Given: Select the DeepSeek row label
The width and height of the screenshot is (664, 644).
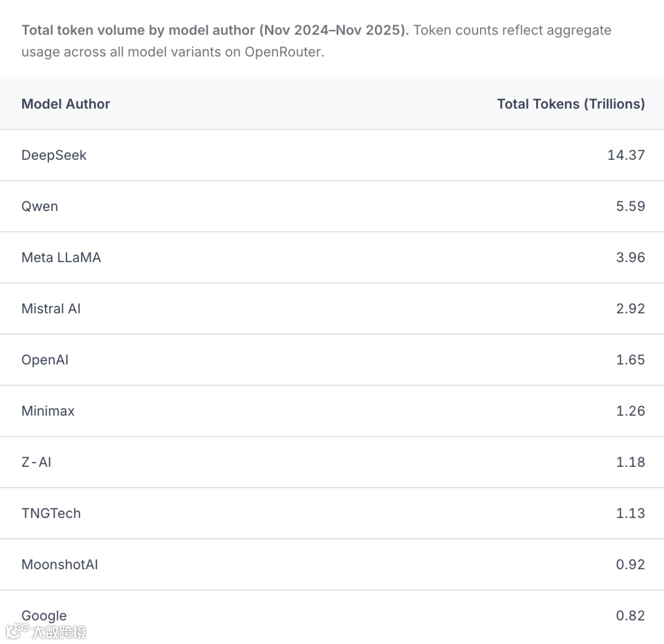Looking at the screenshot, I should [x=54, y=155].
